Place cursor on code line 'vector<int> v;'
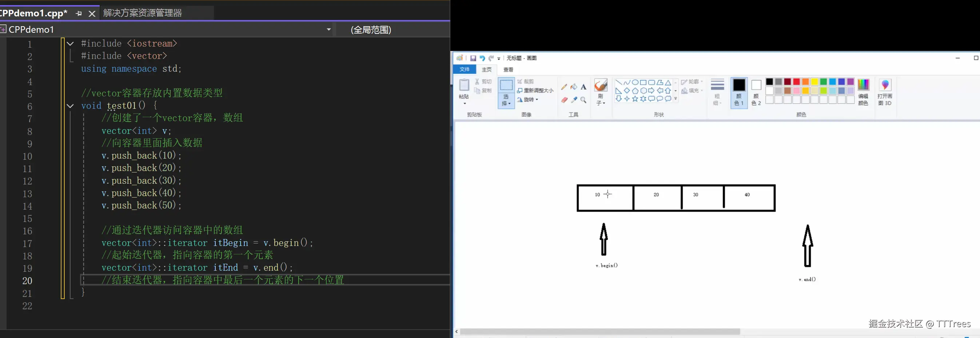Viewport: 980px width, 338px height. click(x=136, y=131)
